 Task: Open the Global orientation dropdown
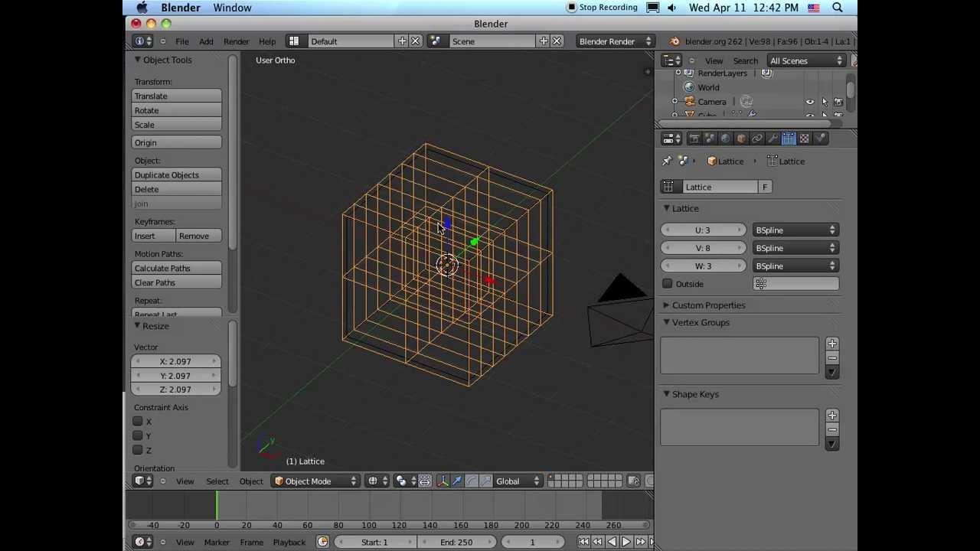tap(518, 481)
